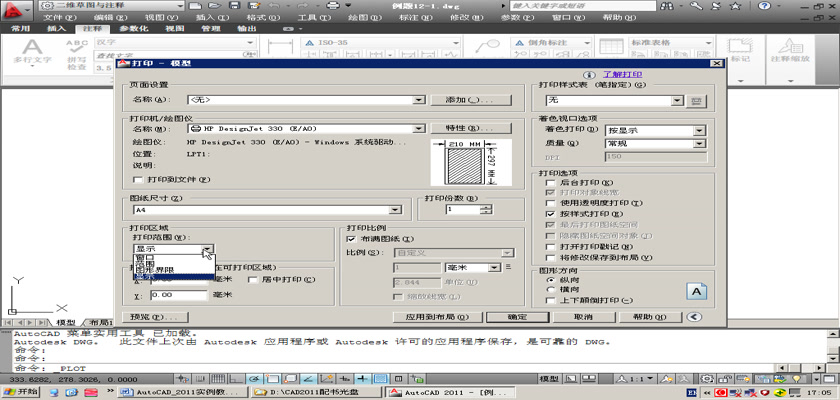Click the Y offset field showing 0.00
Viewport: 840px width, 400px height.
(x=178, y=295)
